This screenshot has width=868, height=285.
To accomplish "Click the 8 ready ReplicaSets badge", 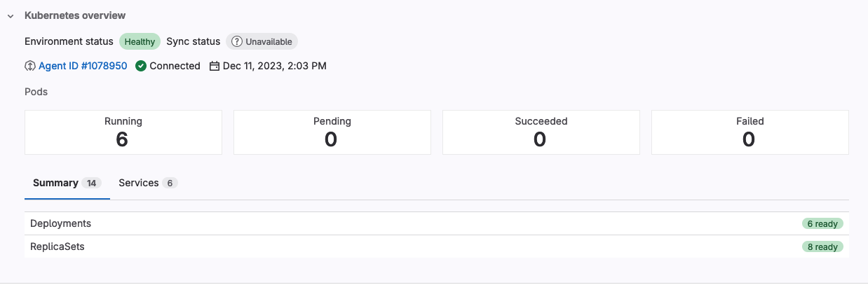I will (822, 247).
